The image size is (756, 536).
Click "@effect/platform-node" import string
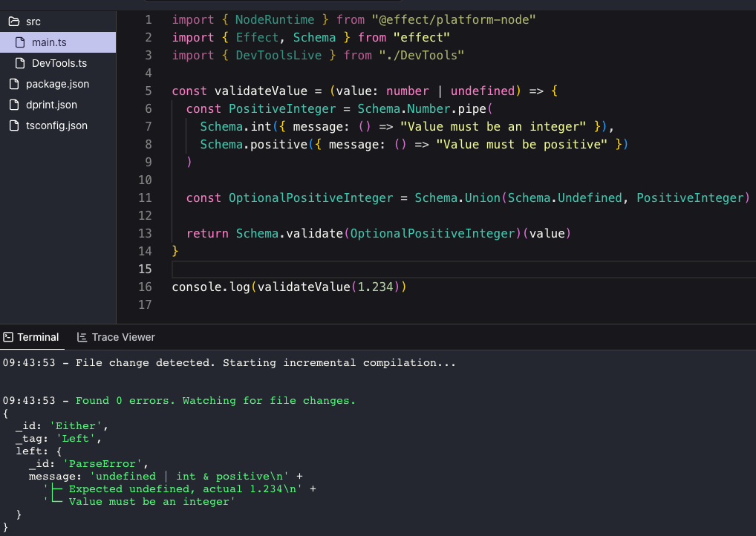pos(454,20)
